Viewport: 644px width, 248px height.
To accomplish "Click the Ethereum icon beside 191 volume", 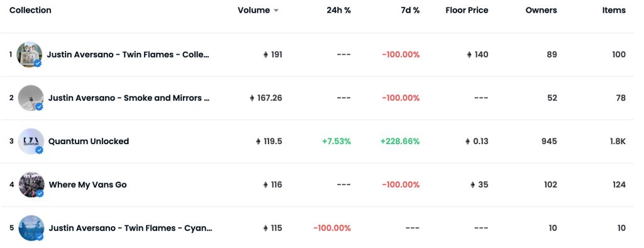I will click(x=265, y=54).
